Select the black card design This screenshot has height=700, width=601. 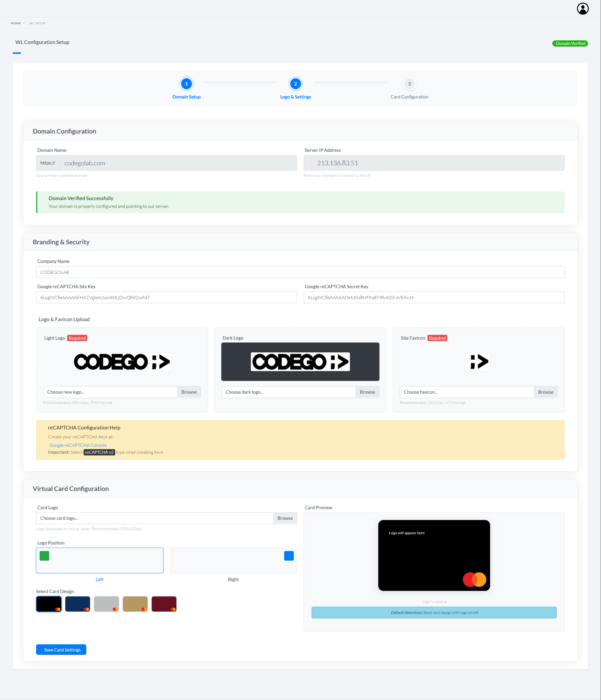tap(49, 604)
